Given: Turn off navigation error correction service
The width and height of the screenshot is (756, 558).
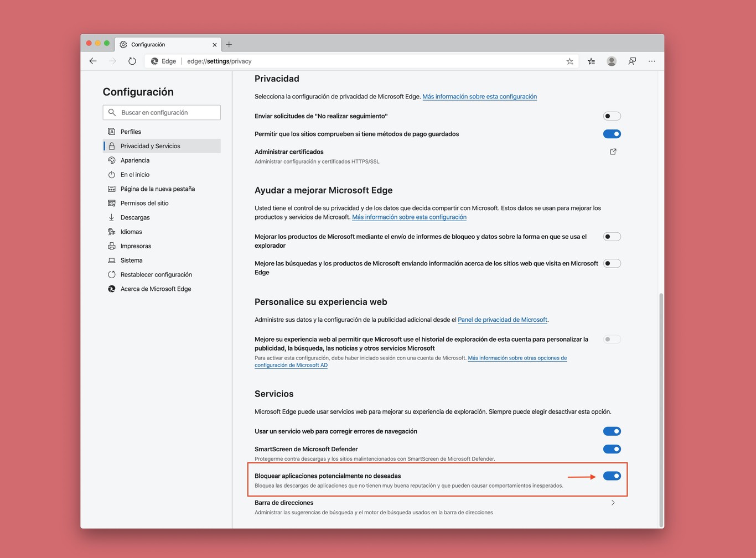Looking at the screenshot, I should [x=612, y=431].
